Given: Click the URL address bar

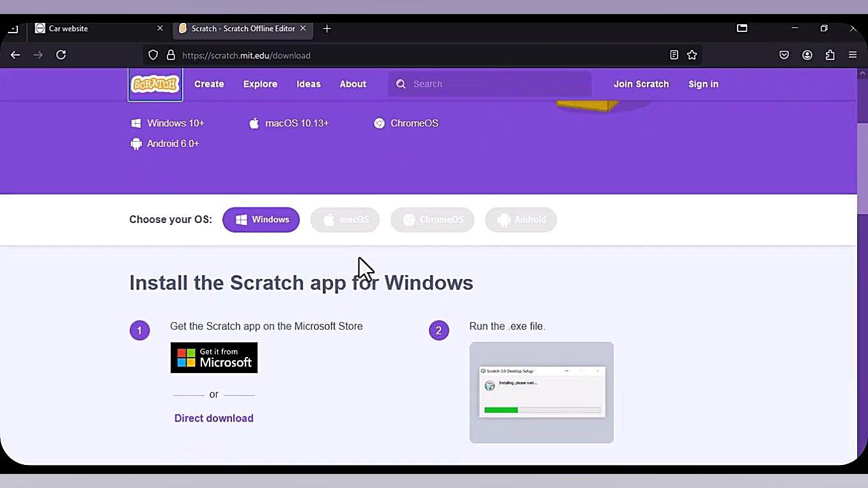Looking at the screenshot, I should [x=422, y=55].
